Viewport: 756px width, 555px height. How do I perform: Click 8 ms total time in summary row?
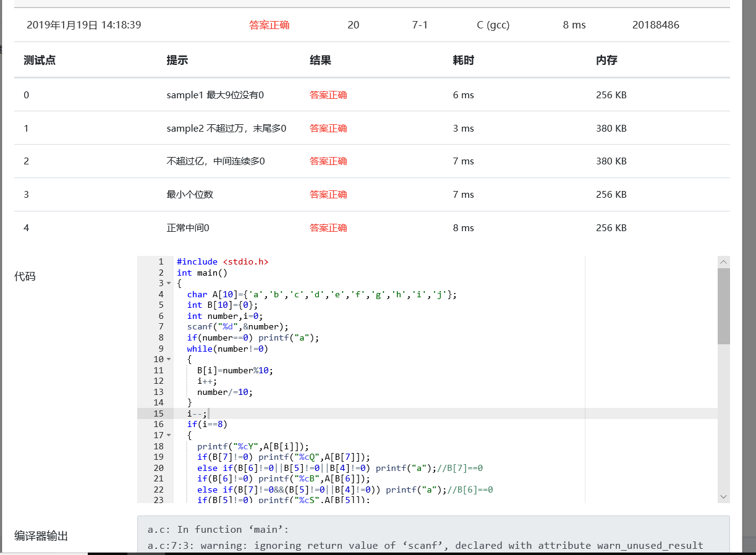[574, 25]
